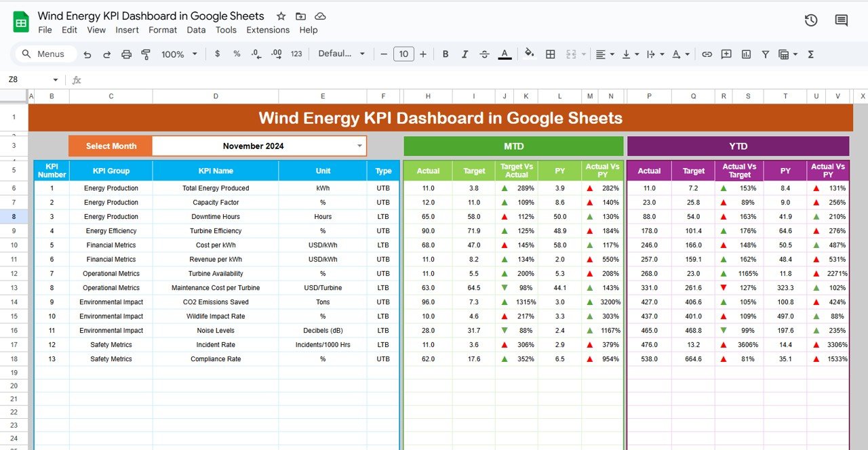Toggle italic formatting
Image resolution: width=868 pixels, height=450 pixels.
click(465, 54)
